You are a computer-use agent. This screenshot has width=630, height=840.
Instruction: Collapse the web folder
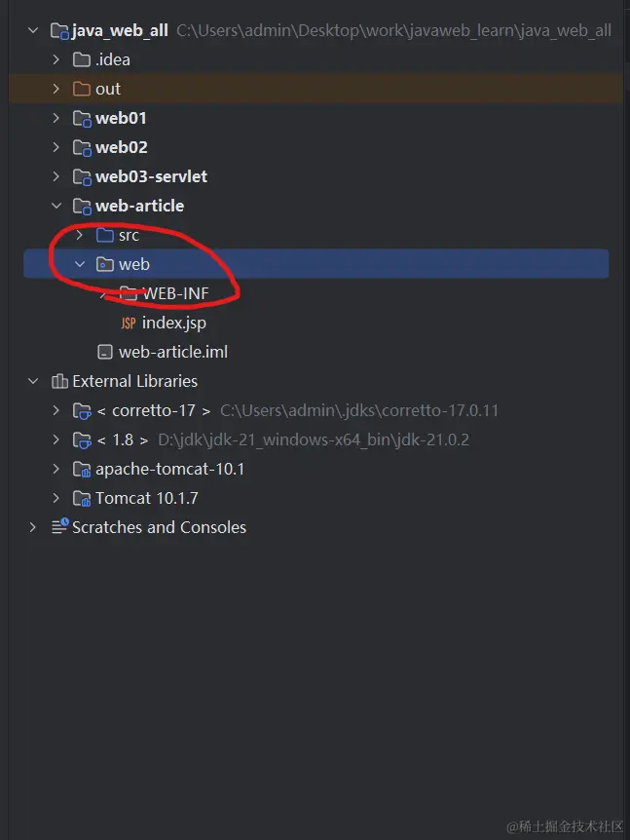pos(80,264)
